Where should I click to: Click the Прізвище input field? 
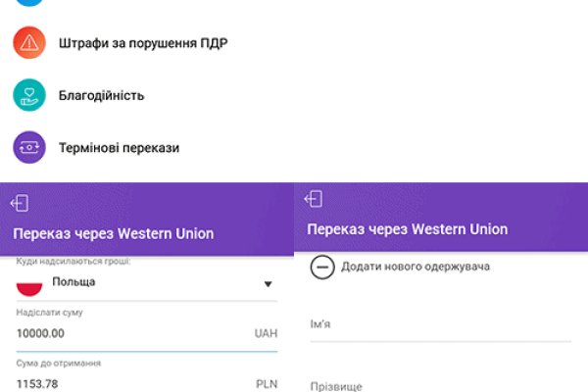click(440, 385)
